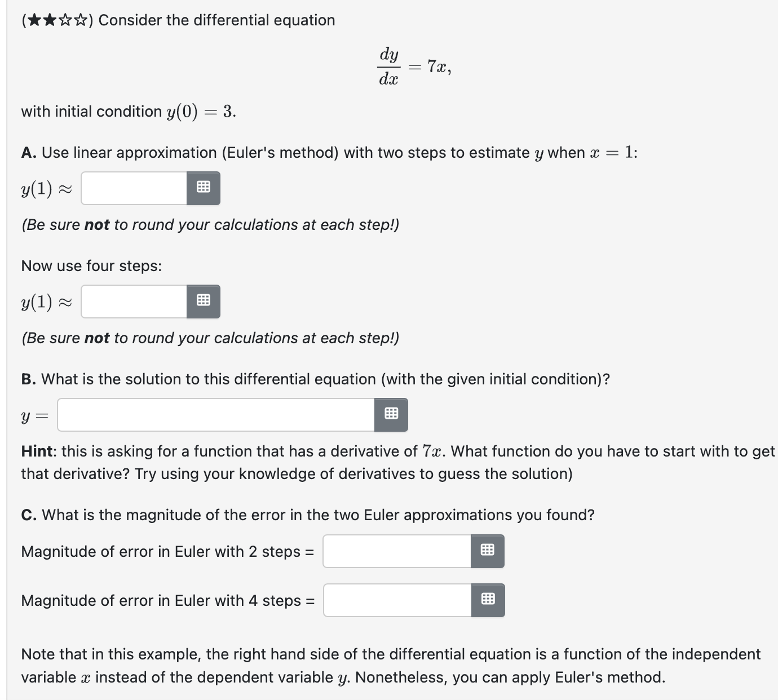Click inside the four-step y(1) answer box

click(132, 302)
